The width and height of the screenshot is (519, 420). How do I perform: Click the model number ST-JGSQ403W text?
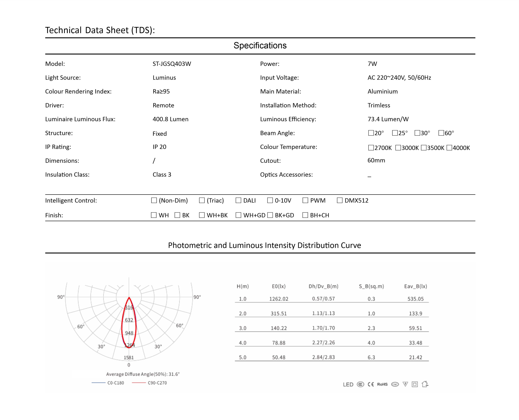click(172, 64)
